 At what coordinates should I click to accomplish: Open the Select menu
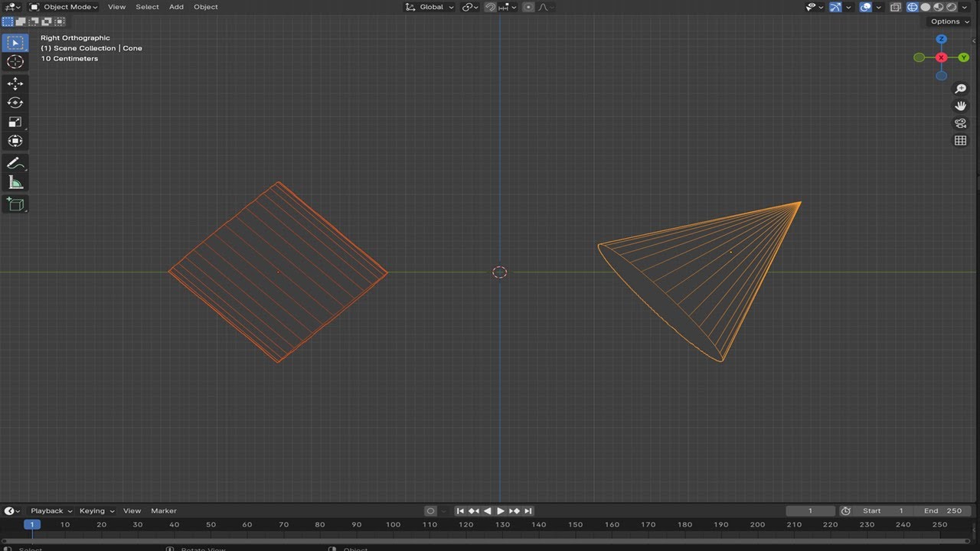(x=147, y=7)
